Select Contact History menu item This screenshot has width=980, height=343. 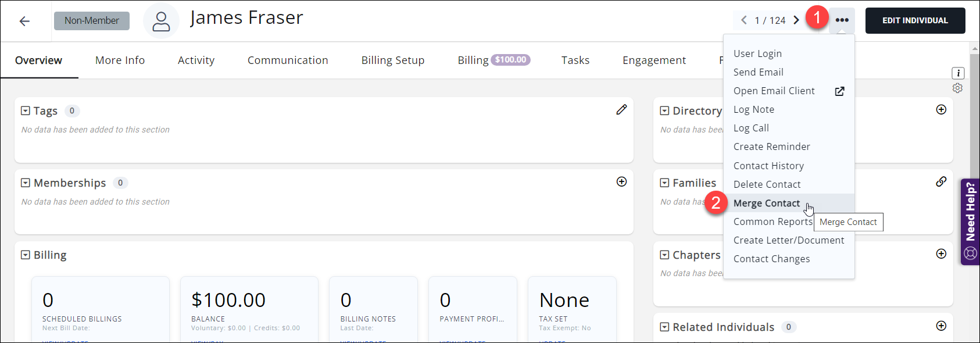click(x=789, y=166)
